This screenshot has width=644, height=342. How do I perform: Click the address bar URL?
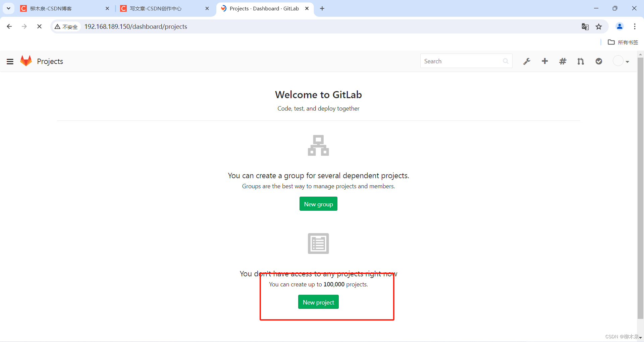tap(136, 26)
